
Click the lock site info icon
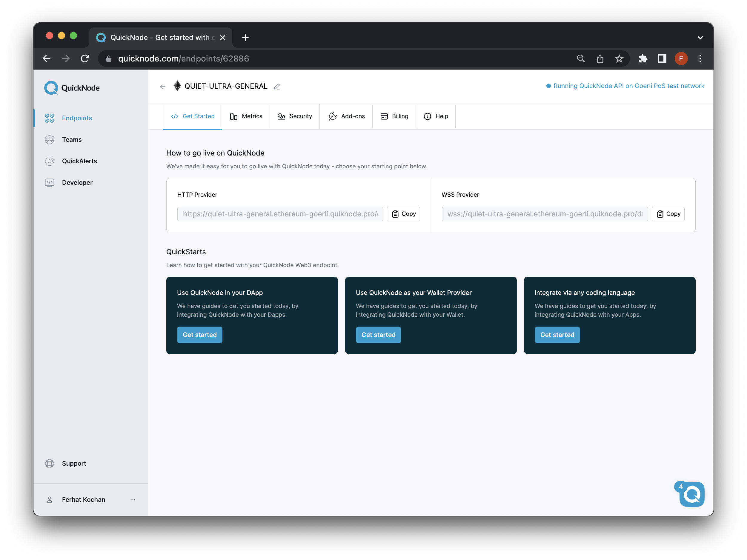tap(108, 59)
